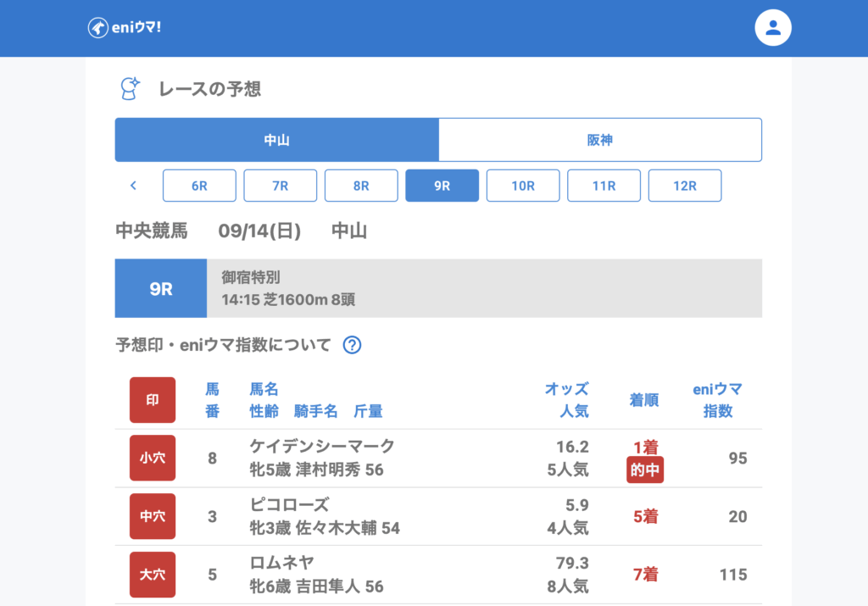The image size is (868, 606).
Task: Click the レースの予想 prediction icon
Action: [x=130, y=88]
